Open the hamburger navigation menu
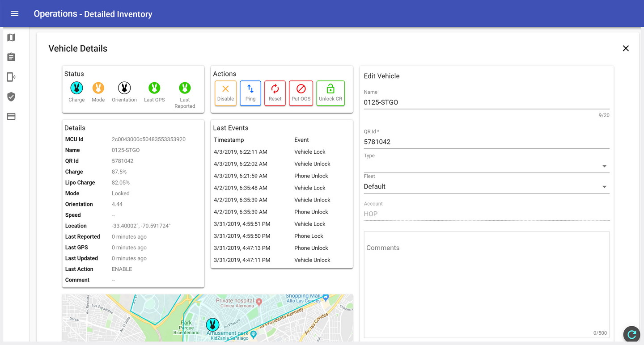Viewport: 644px width, 345px height. coord(14,13)
